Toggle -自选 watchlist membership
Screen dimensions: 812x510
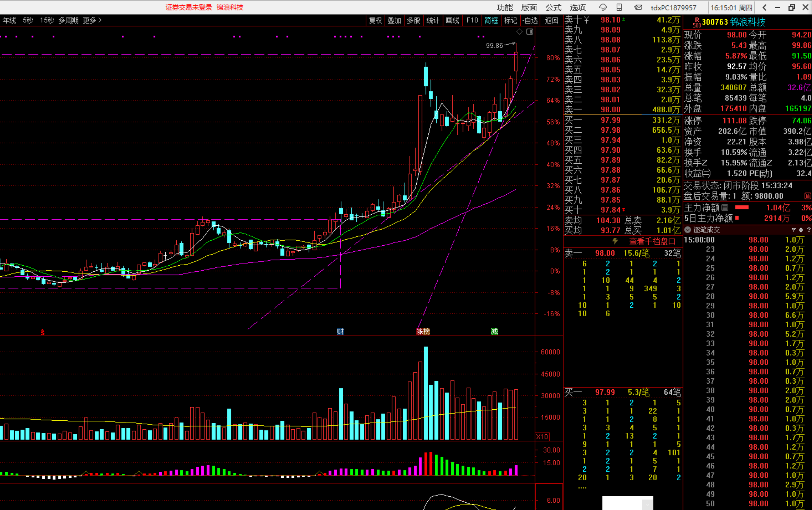click(x=530, y=20)
